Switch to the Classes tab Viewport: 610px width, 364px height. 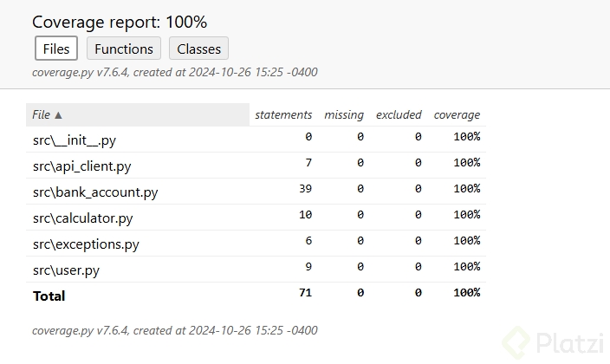click(198, 49)
